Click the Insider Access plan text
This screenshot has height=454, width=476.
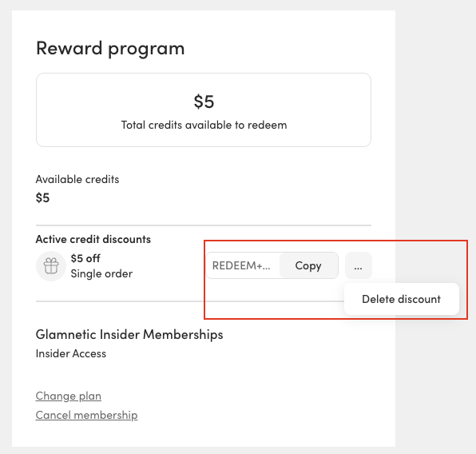[x=71, y=354]
